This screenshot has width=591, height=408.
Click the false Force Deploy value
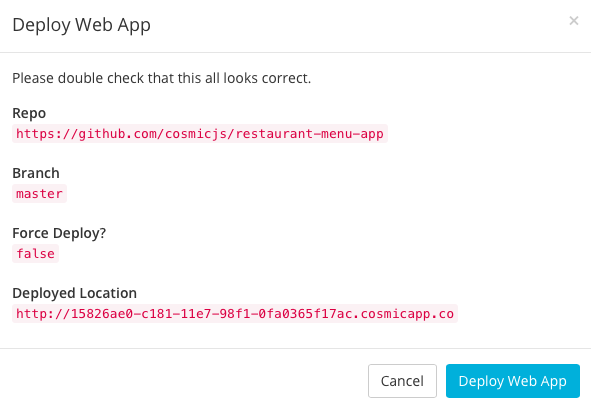35,254
